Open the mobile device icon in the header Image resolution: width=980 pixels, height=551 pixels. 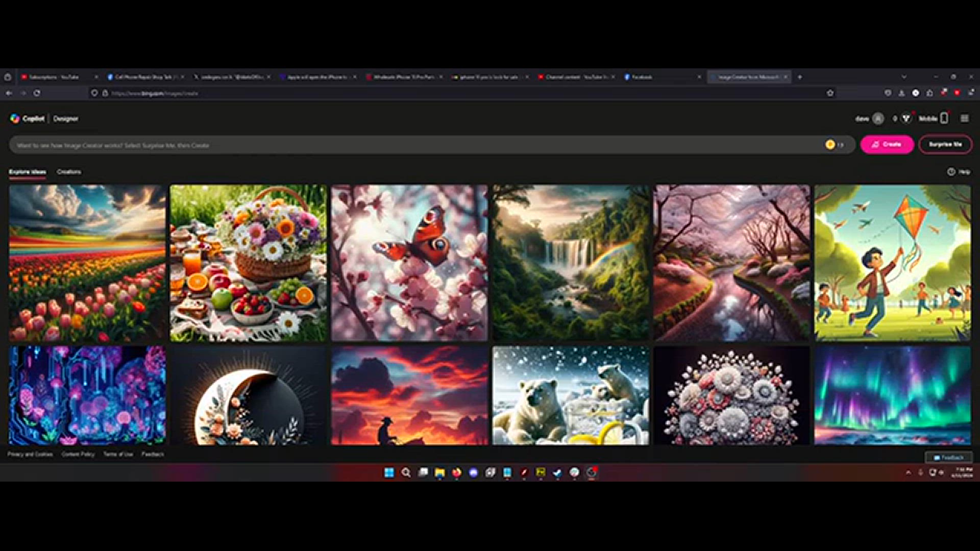[944, 118]
